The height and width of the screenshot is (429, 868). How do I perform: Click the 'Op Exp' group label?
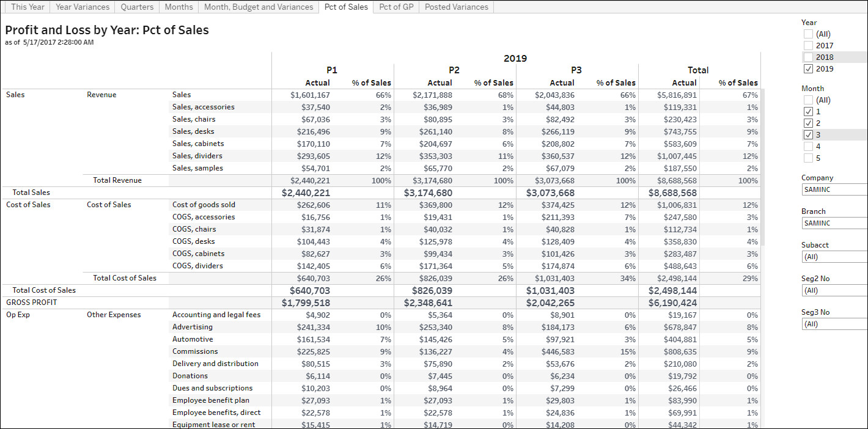coord(18,315)
